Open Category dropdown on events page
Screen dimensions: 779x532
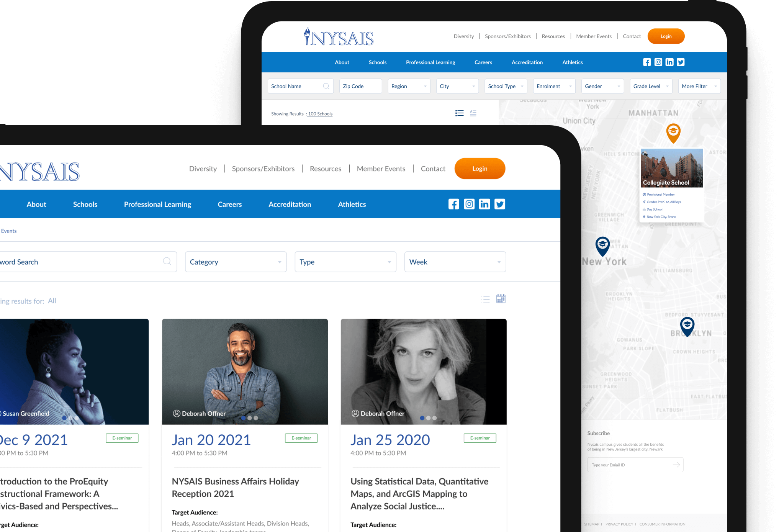tap(236, 262)
